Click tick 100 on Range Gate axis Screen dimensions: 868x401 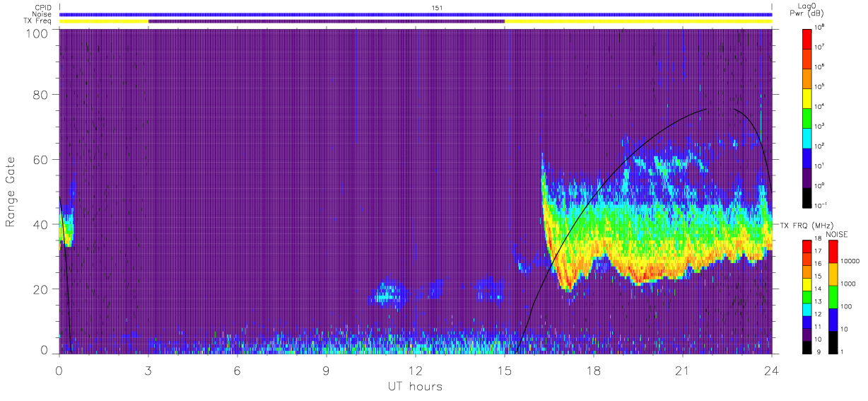pyautogui.click(x=38, y=33)
